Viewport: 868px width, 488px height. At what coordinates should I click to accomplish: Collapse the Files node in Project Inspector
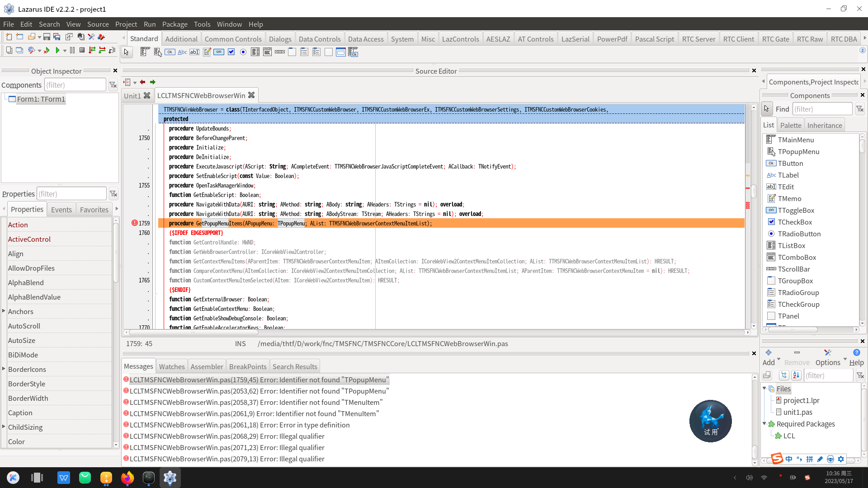(764, 389)
